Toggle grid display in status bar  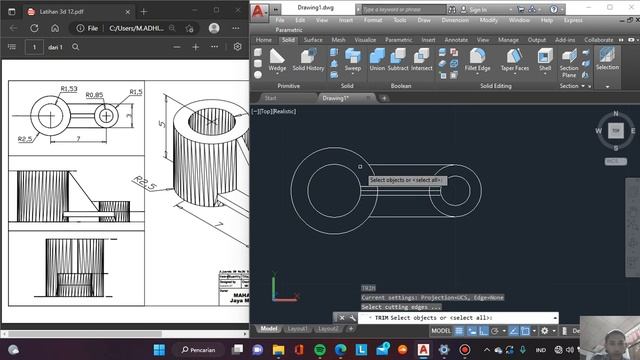[459, 331]
